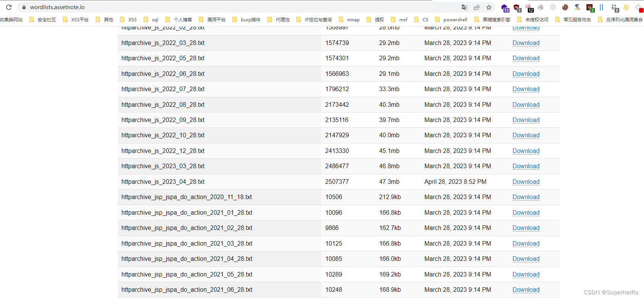Image resolution: width=644 pixels, height=299 pixels.
Task: Open the uBlock Origin shield extension
Action: pos(517,8)
